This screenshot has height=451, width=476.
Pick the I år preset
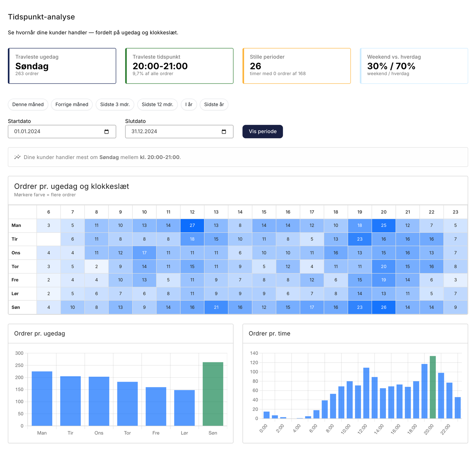[x=189, y=104]
